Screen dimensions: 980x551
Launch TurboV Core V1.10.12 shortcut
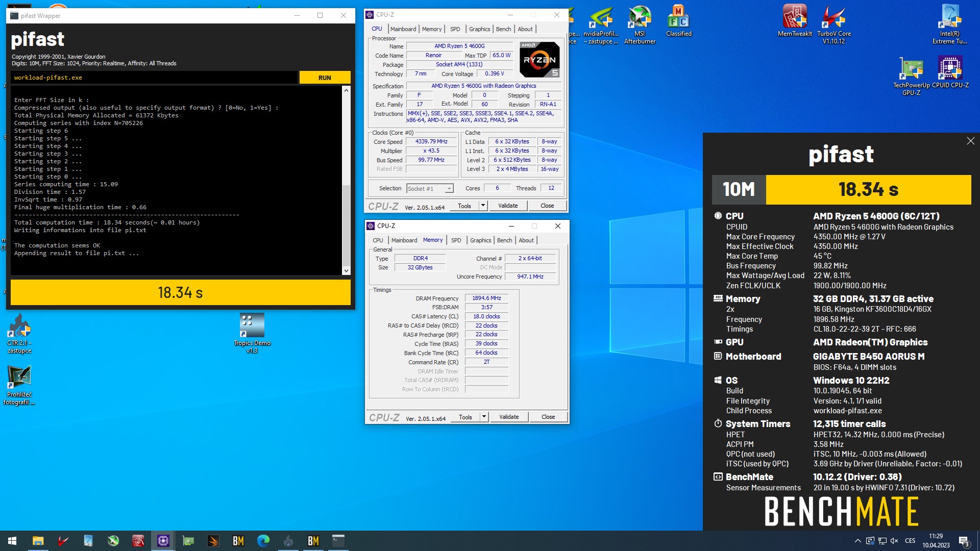(834, 24)
